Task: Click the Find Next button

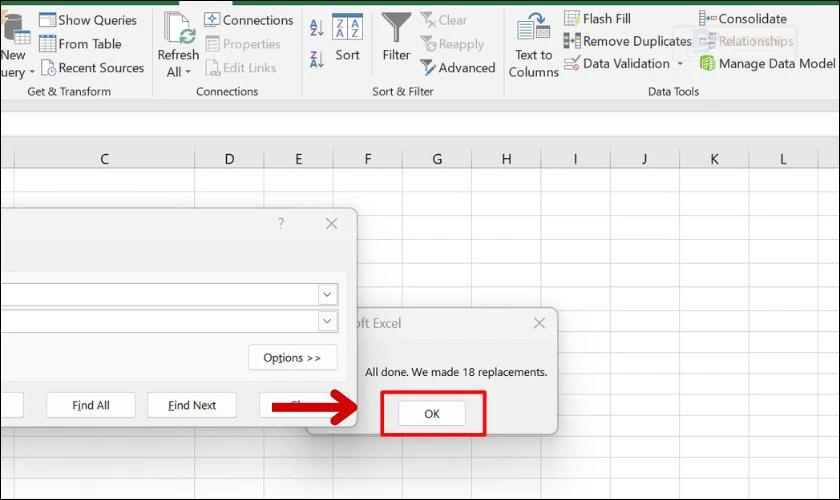Action: pos(192,405)
